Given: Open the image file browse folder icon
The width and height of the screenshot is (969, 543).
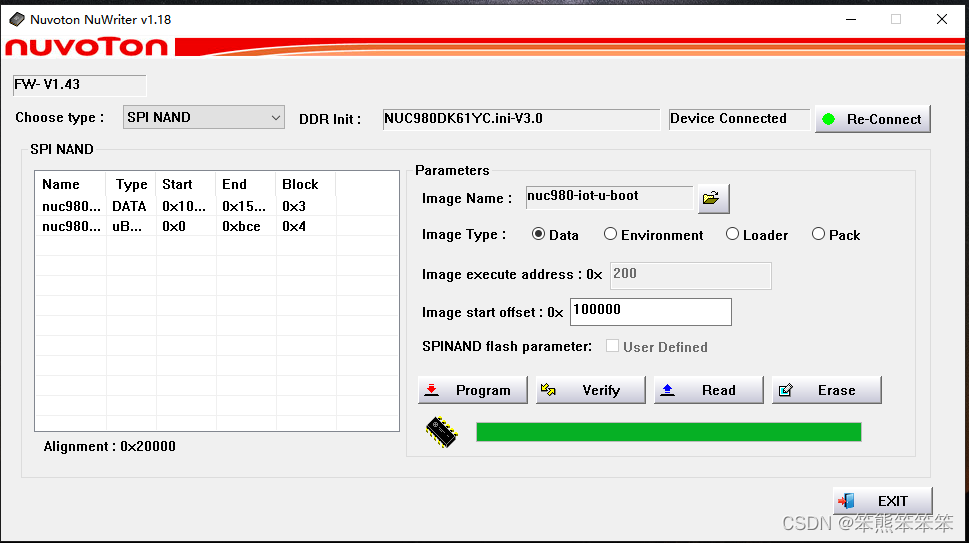Looking at the screenshot, I should pyautogui.click(x=713, y=198).
